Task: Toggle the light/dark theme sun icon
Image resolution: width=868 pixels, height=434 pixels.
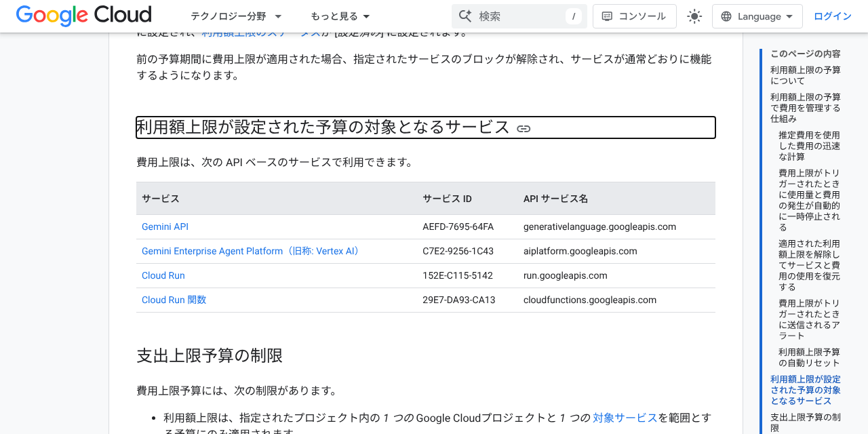Action: [x=694, y=16]
